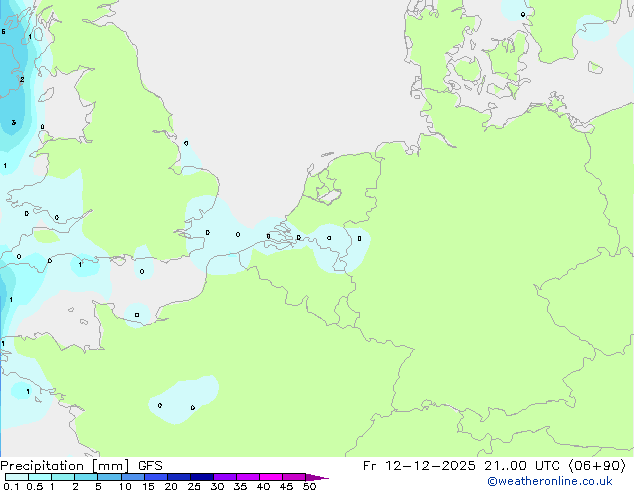Click the 10–15 mm legend swatch

coord(133,477)
